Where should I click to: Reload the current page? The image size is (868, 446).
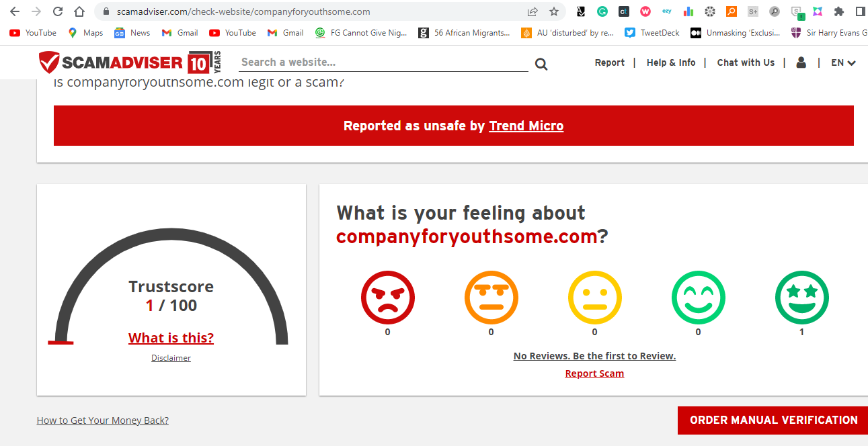tap(58, 11)
